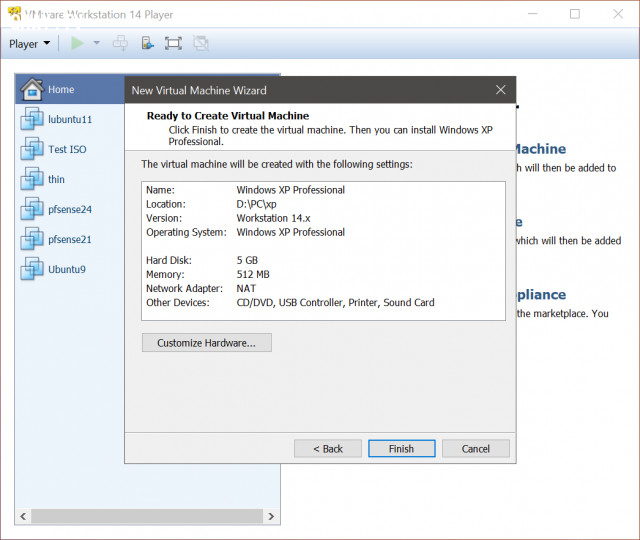Click the Name value Windows XP Professional
The height and width of the screenshot is (540, 640).
(291, 190)
